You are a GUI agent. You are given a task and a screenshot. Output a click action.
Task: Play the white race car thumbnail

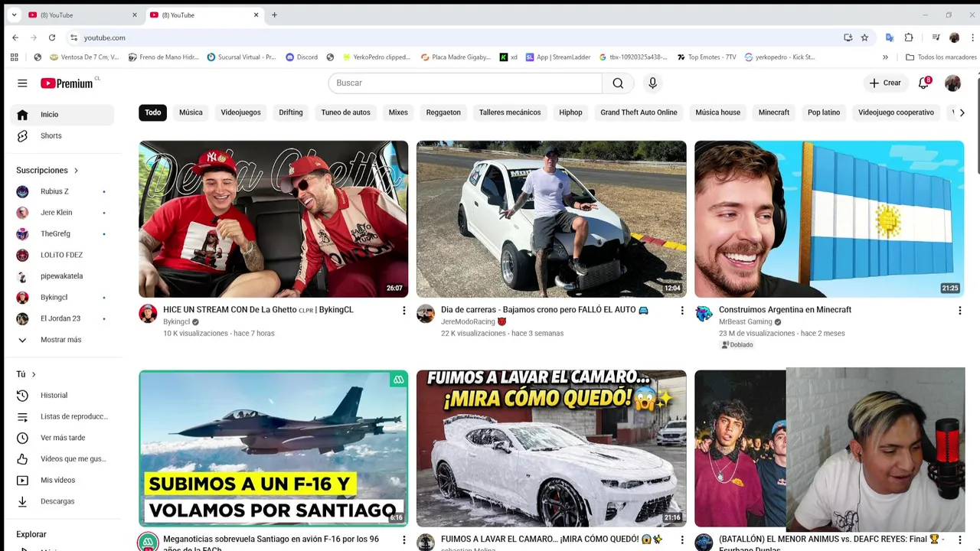tap(551, 219)
